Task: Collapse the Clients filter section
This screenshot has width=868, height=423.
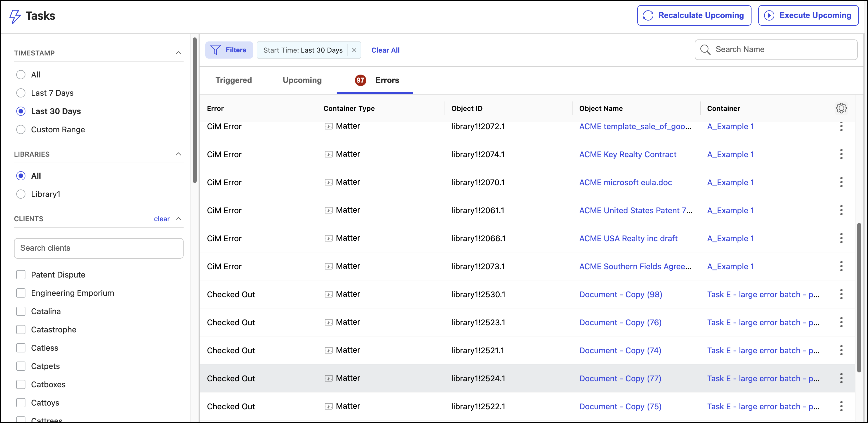Action: pyautogui.click(x=178, y=219)
